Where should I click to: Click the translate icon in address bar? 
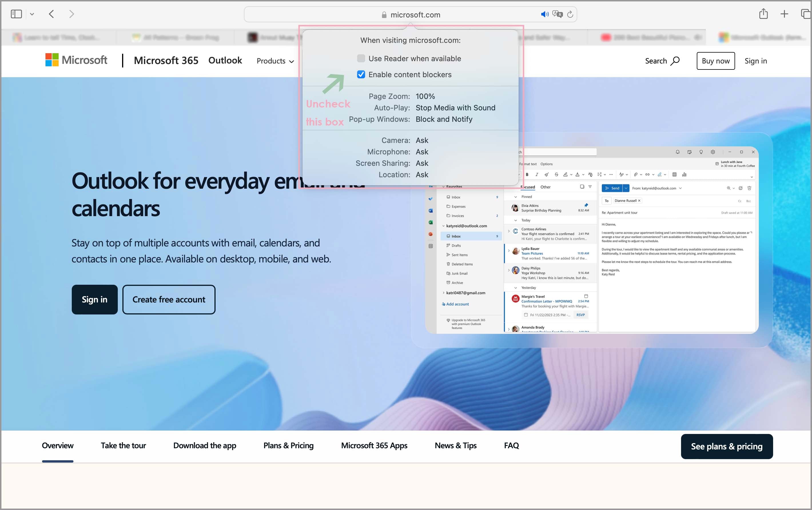tap(558, 14)
